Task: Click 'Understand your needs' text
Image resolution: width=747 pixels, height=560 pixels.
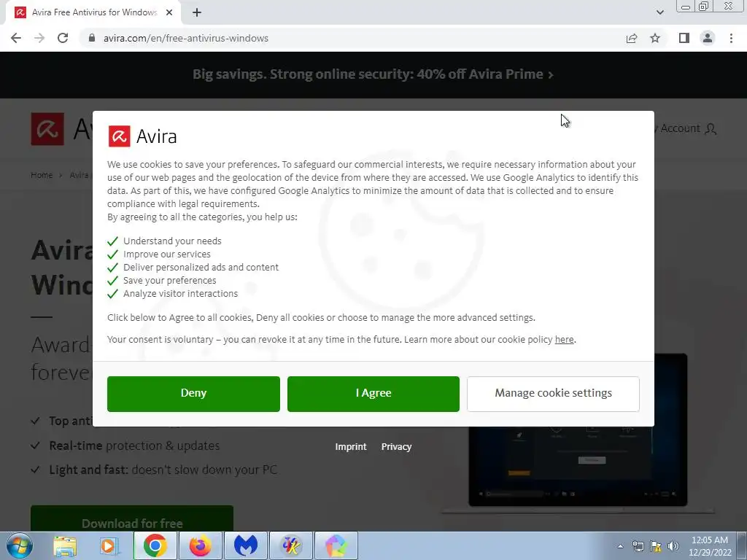Action: point(172,241)
